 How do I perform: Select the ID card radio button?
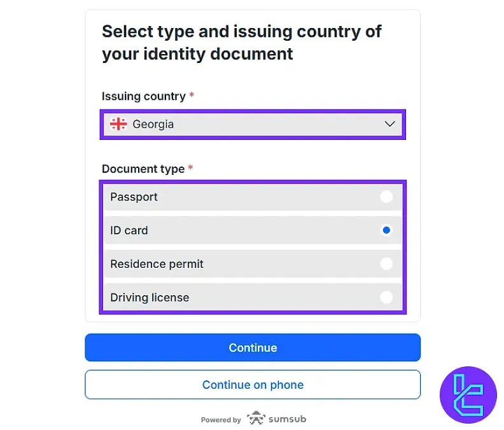pos(386,230)
